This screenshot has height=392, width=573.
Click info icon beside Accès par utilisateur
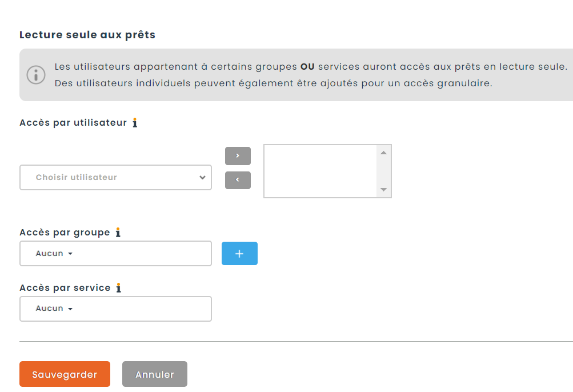[135, 123]
